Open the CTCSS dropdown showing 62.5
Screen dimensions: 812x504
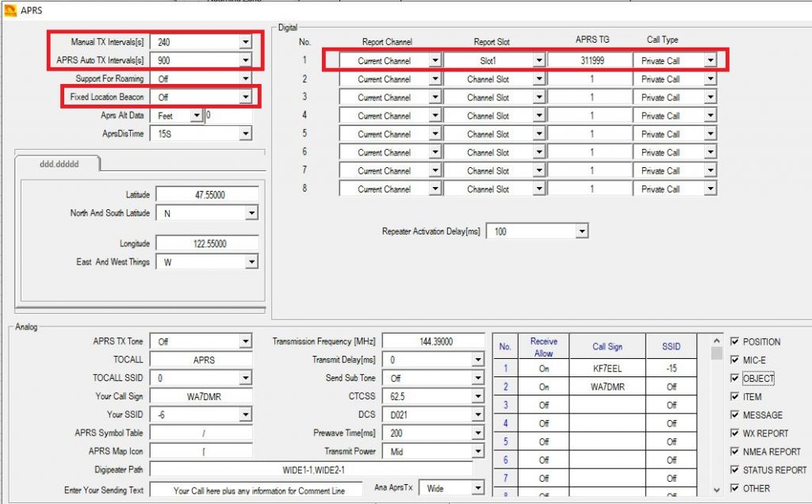pyautogui.click(x=478, y=396)
